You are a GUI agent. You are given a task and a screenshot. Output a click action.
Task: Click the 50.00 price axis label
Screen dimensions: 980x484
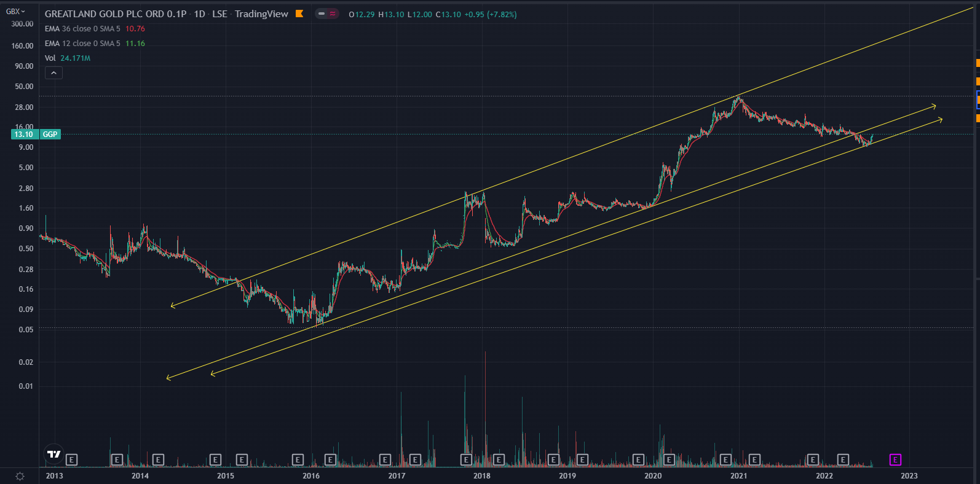click(x=25, y=87)
